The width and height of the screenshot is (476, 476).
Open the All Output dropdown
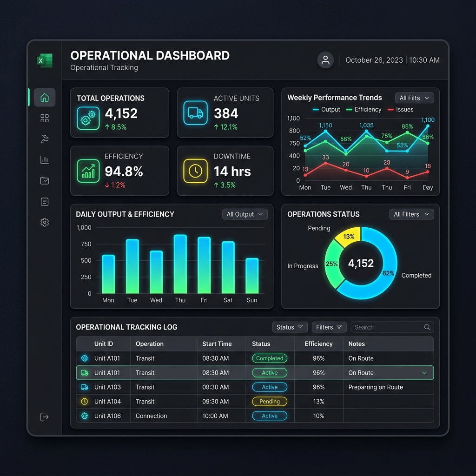245,214
